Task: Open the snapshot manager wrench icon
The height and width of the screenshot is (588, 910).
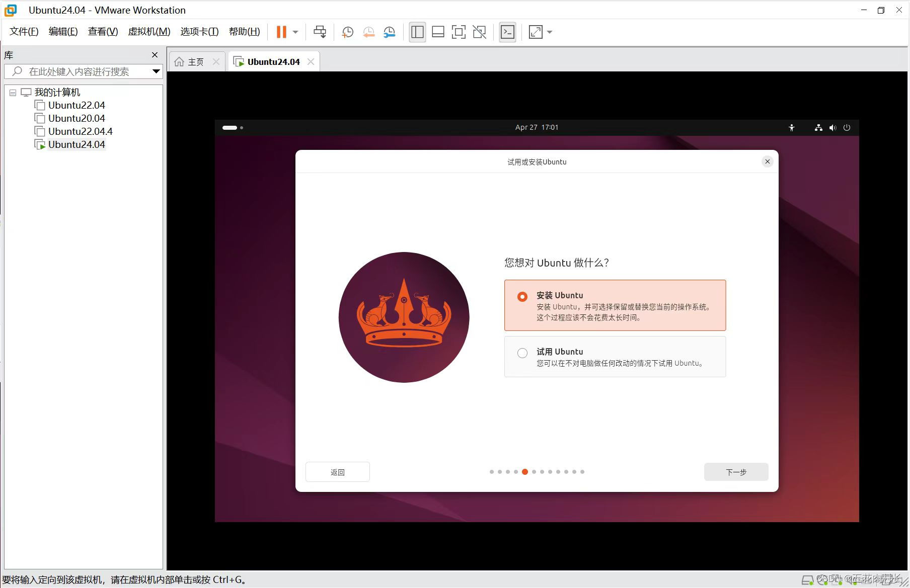Action: (389, 32)
